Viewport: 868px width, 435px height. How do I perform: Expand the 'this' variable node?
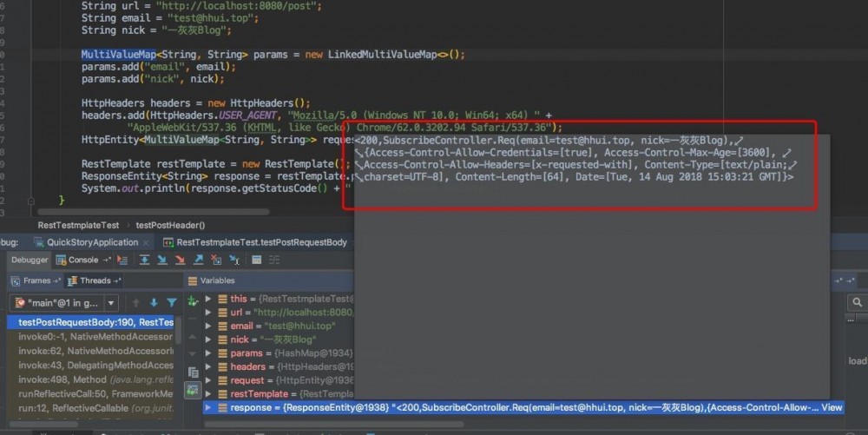(208, 299)
